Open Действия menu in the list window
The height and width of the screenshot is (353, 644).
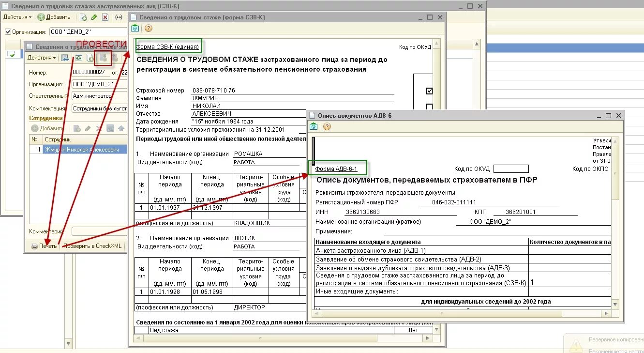(17, 17)
